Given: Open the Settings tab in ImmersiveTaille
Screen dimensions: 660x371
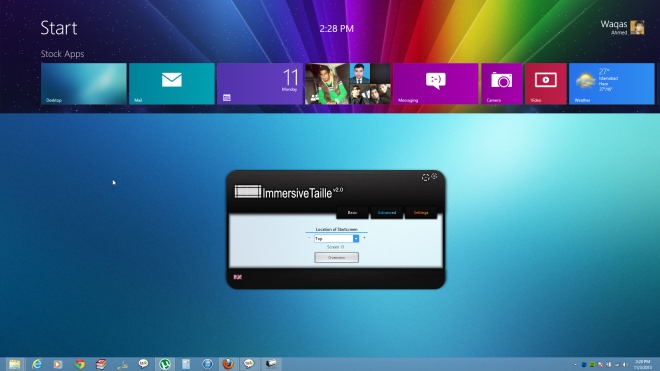Looking at the screenshot, I should click(420, 213).
